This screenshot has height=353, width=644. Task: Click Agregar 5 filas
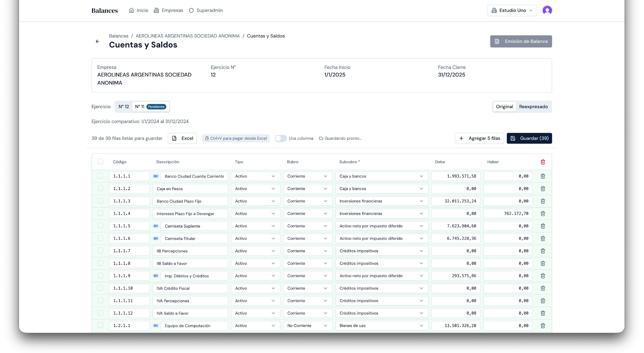(479, 138)
